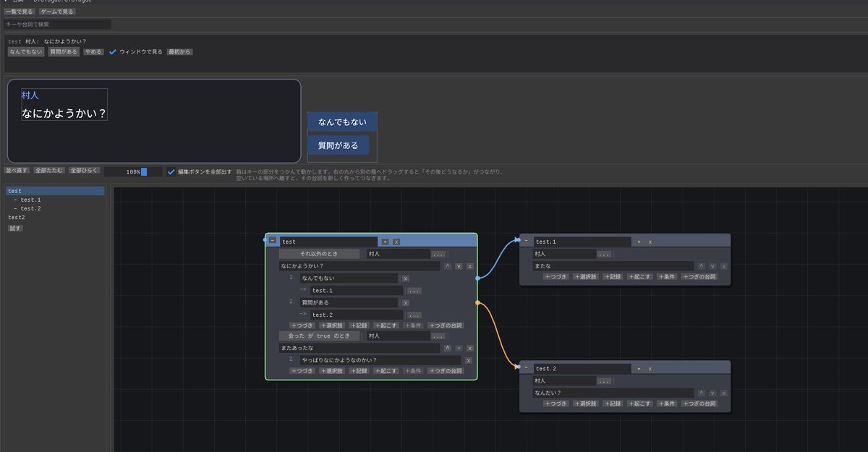Toggle the それ以外のとき condition button
This screenshot has height=452, width=868.
(319, 254)
